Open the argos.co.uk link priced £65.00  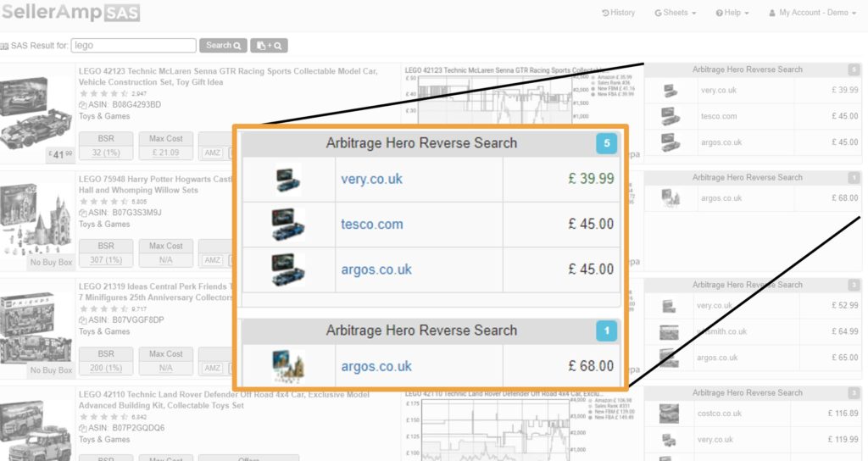tap(717, 358)
